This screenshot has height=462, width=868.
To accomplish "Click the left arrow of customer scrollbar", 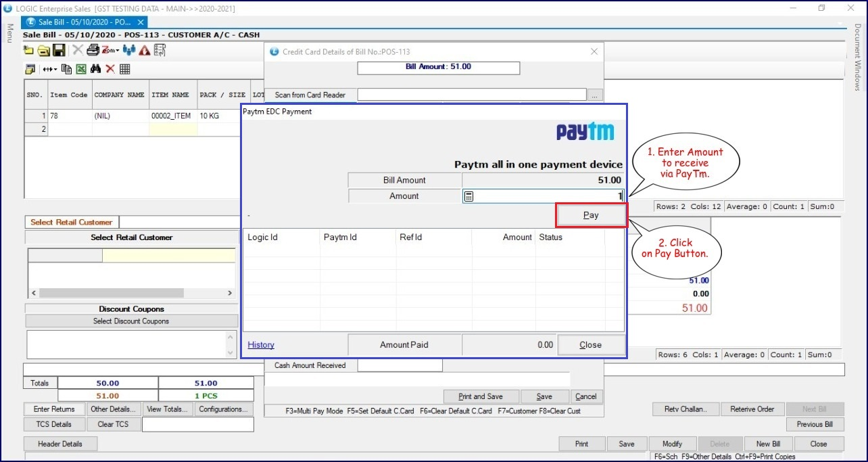I will coord(32,293).
